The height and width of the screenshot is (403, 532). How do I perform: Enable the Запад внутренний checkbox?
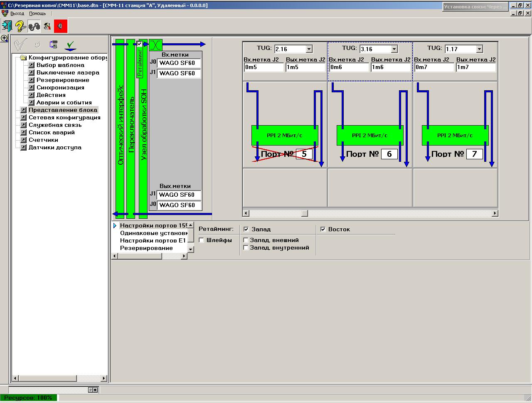[x=246, y=247]
